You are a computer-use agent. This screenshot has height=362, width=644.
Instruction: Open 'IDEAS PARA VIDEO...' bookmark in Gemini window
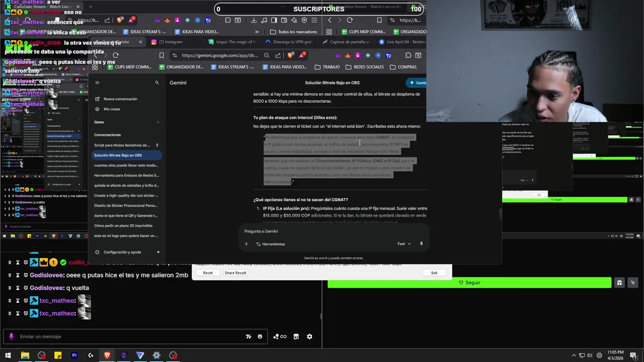pos(284,67)
